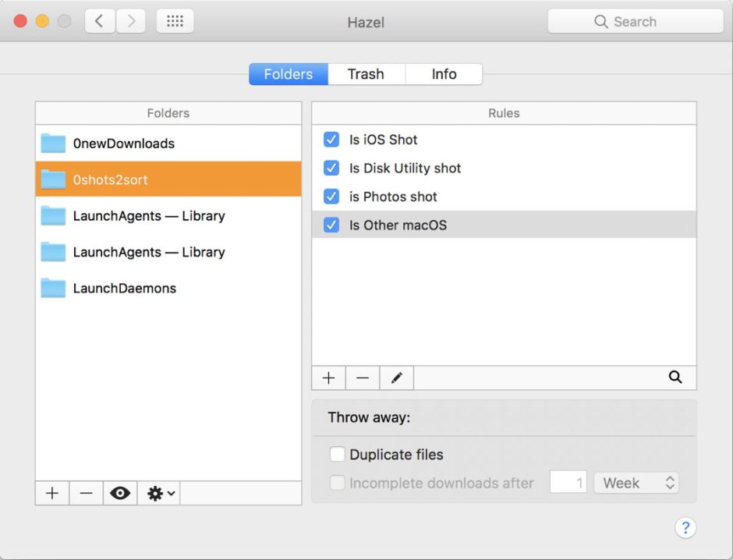This screenshot has width=733, height=560.
Task: Toggle the is Photos shot checkbox
Action: 331,197
